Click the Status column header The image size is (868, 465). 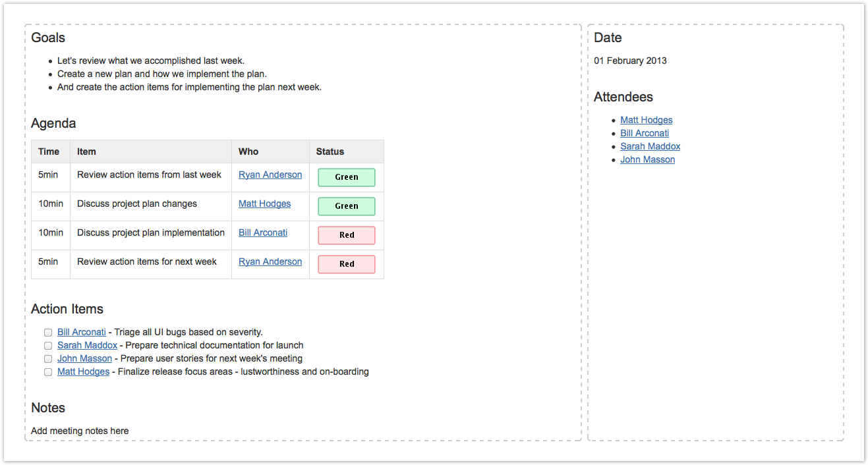pos(347,151)
